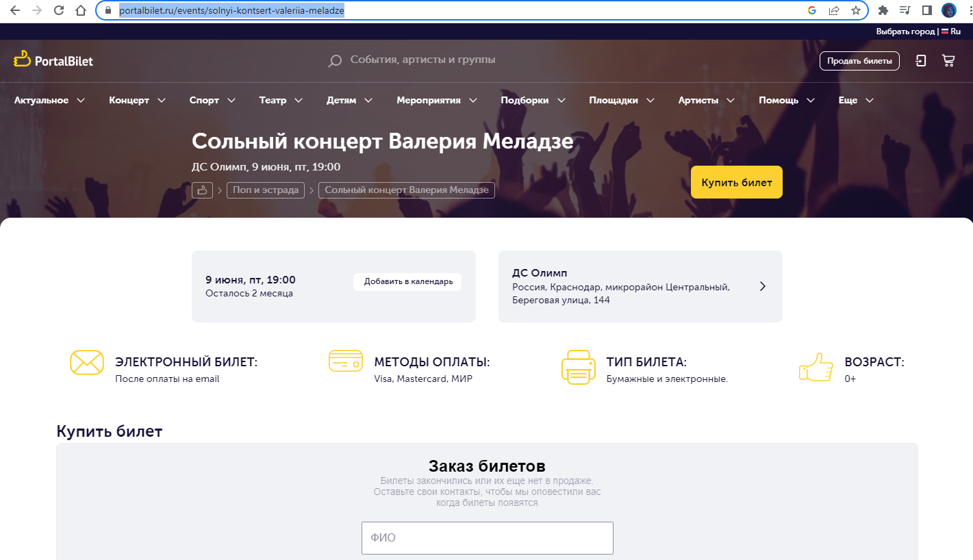Expand the Театр menu

[281, 101]
